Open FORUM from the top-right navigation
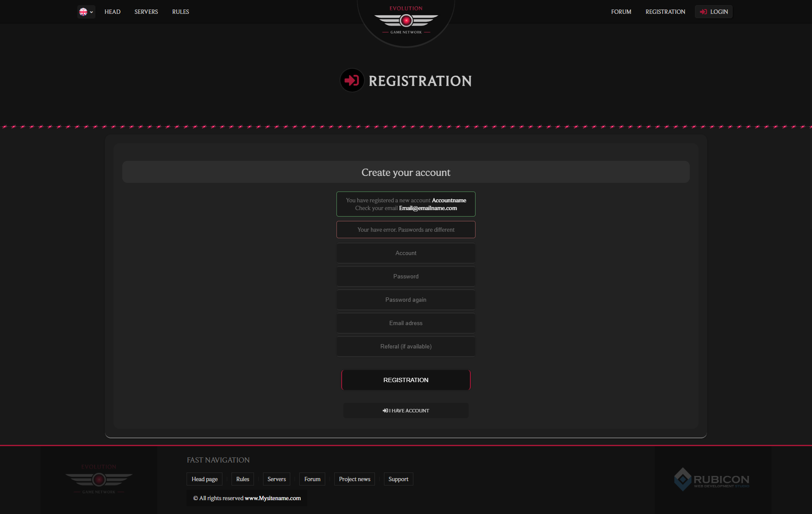Screen dimensions: 812x514 [621, 12]
